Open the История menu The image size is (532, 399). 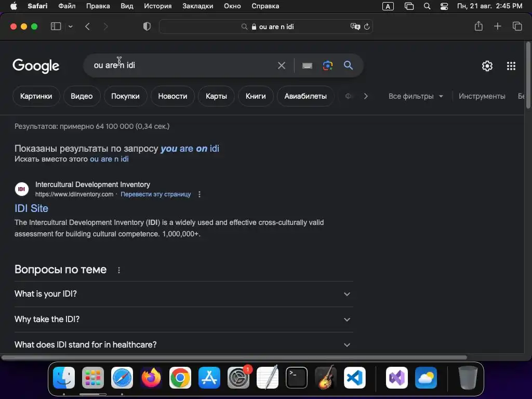tap(158, 6)
